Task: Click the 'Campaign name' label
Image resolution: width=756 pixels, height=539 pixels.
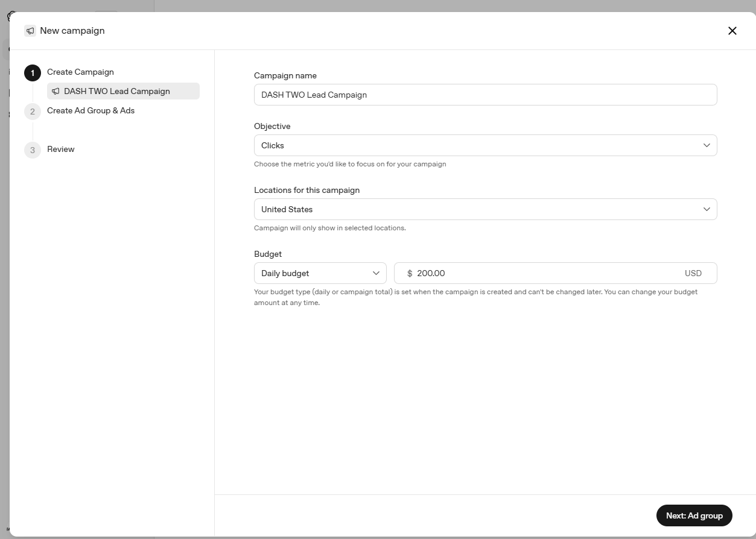Action: click(x=285, y=75)
